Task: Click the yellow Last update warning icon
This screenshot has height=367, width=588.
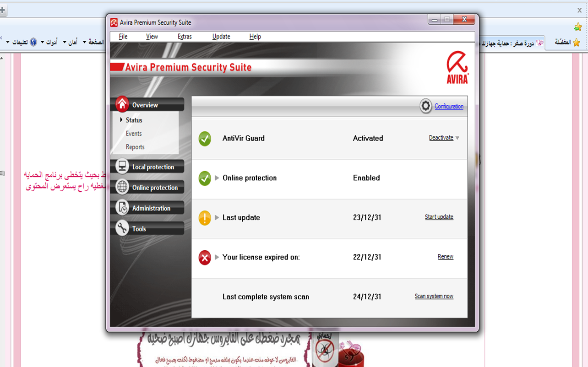Action: coord(205,218)
